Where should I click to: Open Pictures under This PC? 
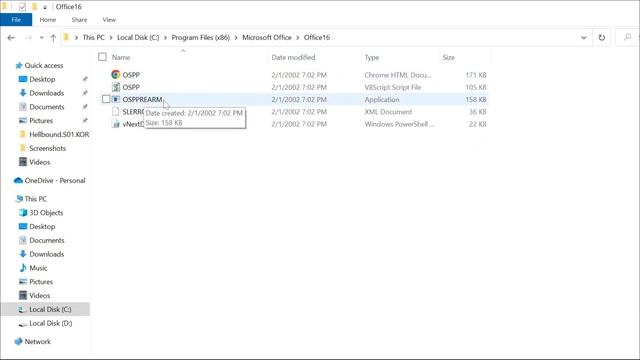(41, 282)
